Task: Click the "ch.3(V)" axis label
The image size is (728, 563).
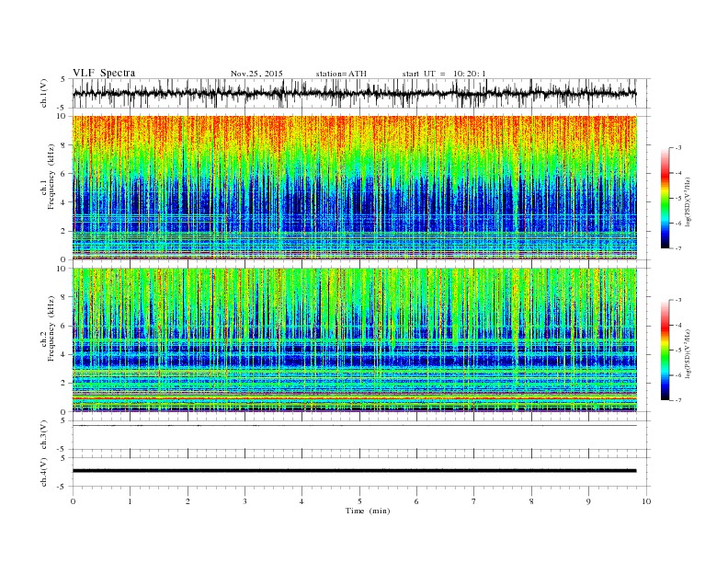Action: pos(44,435)
